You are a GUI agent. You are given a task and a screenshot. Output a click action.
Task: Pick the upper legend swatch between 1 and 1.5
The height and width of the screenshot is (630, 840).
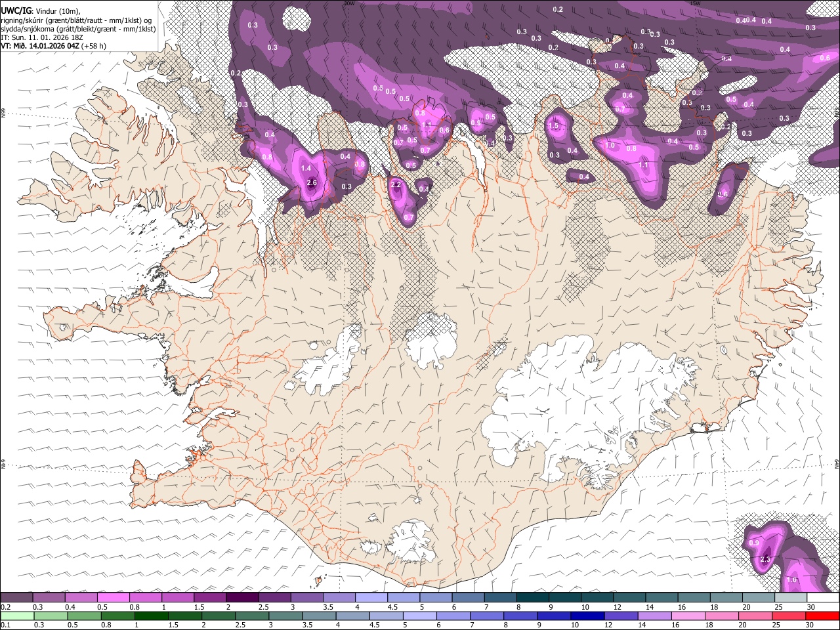click(177, 598)
